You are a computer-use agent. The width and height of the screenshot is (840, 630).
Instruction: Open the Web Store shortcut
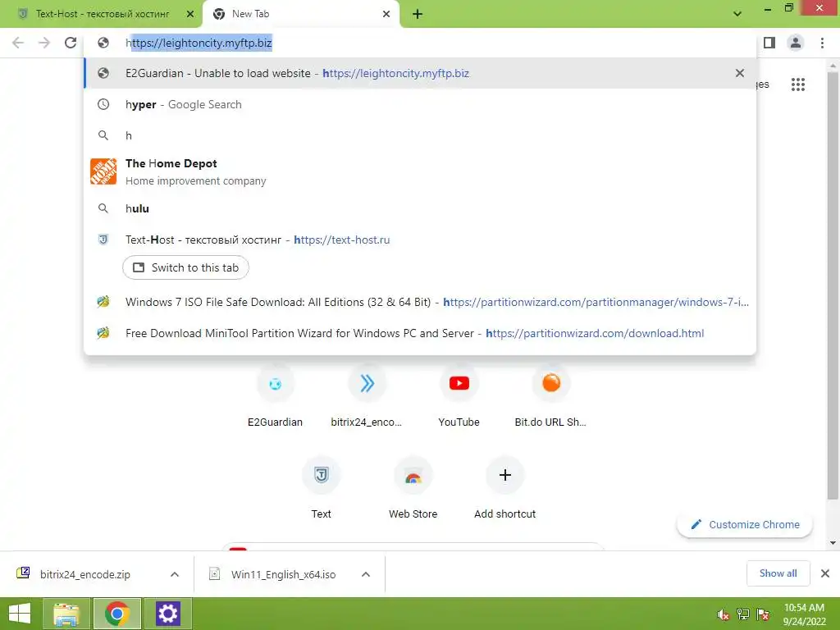coord(413,489)
